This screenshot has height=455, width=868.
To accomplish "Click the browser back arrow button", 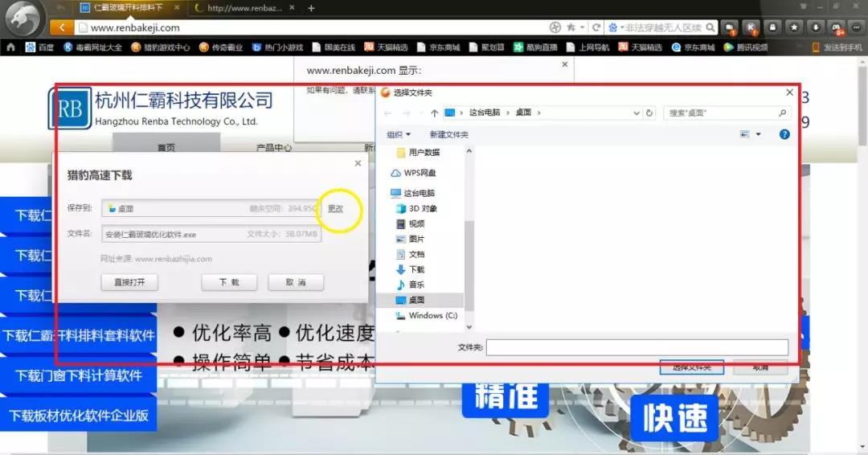I will tap(61, 27).
